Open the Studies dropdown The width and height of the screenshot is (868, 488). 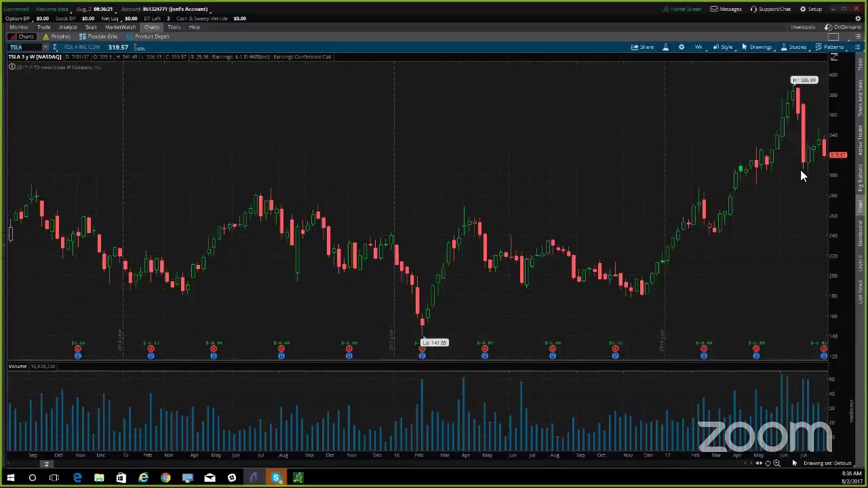[793, 47]
